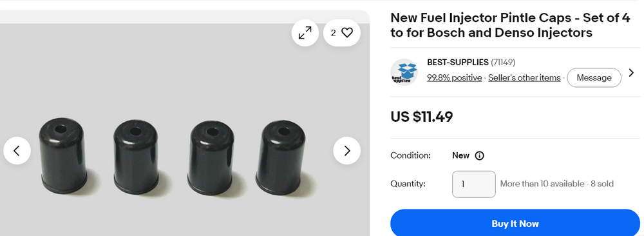Image resolution: width=644 pixels, height=236 pixels.
Task: Open Seller's other items link
Action: coord(524,78)
